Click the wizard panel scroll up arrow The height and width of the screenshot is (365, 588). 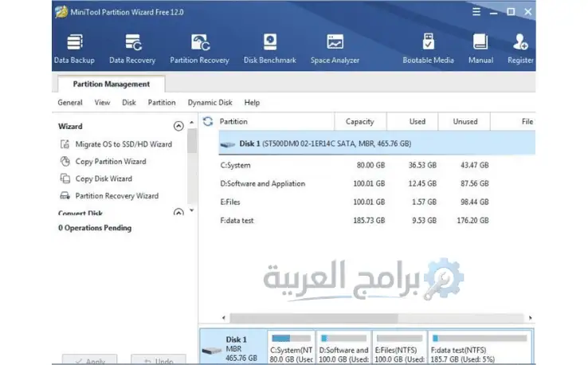click(x=192, y=122)
